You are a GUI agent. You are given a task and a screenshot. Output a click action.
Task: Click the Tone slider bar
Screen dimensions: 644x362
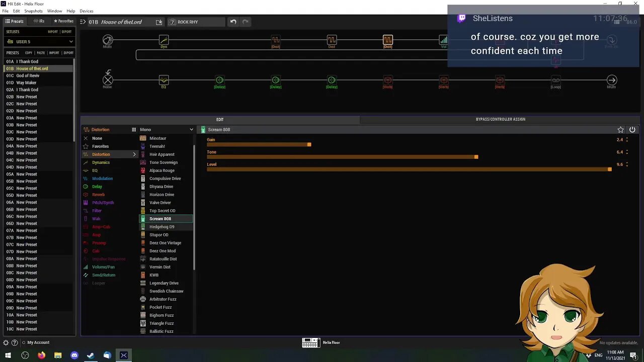pos(409,157)
